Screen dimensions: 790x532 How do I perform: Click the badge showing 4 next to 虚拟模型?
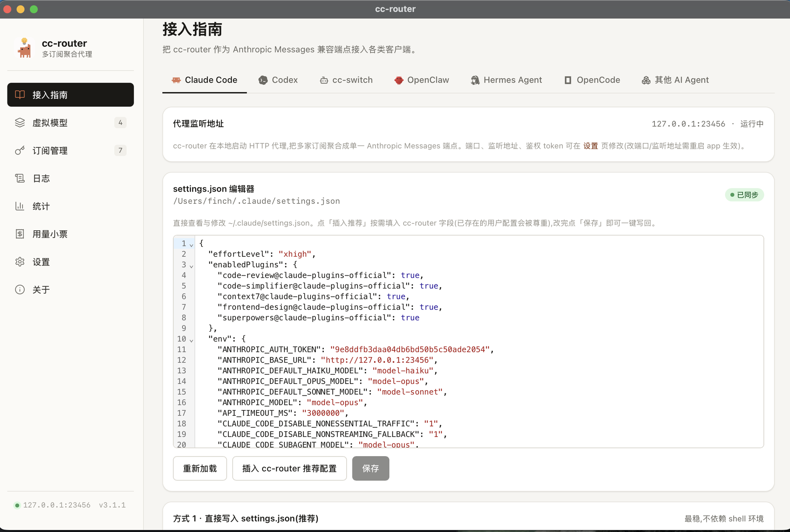(x=120, y=123)
